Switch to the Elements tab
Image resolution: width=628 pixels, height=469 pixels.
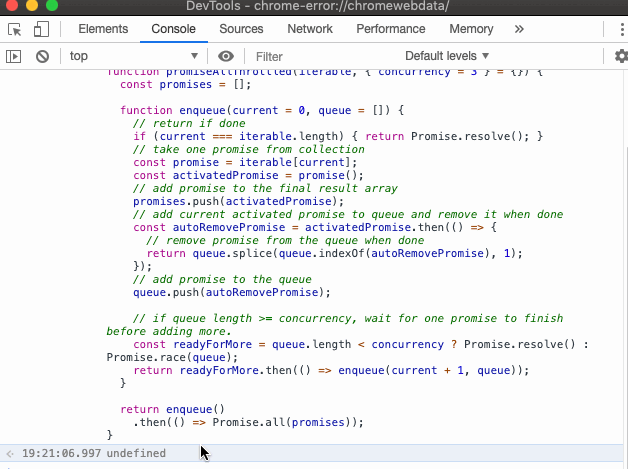[x=102, y=29]
